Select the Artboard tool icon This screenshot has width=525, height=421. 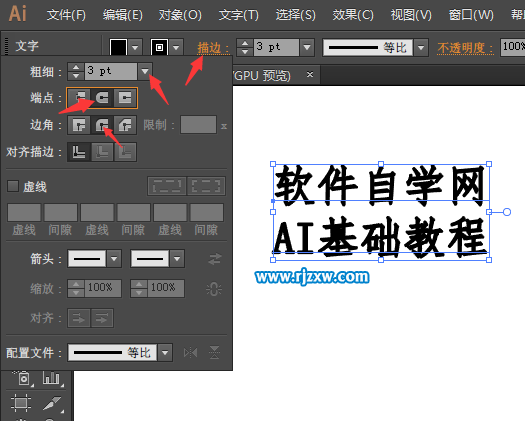coord(21,403)
